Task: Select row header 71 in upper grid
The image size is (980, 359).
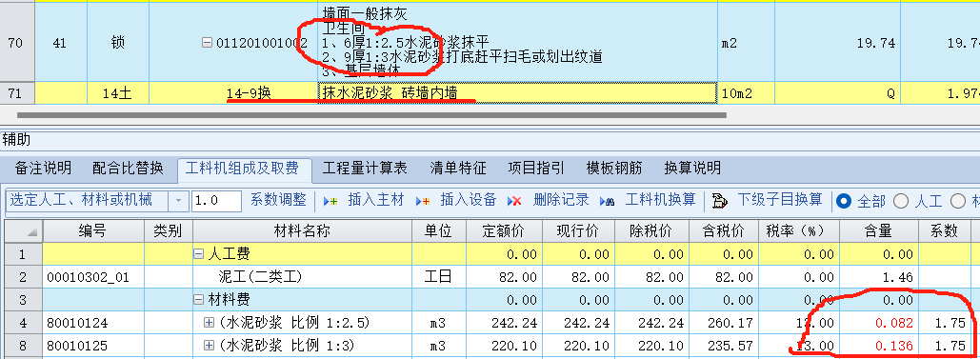Action: click(x=17, y=93)
